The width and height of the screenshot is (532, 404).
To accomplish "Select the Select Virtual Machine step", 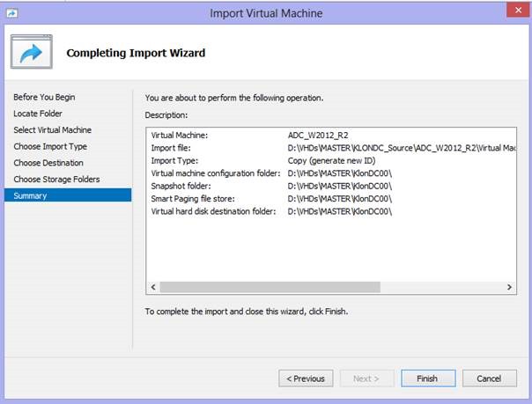I will [x=52, y=129].
